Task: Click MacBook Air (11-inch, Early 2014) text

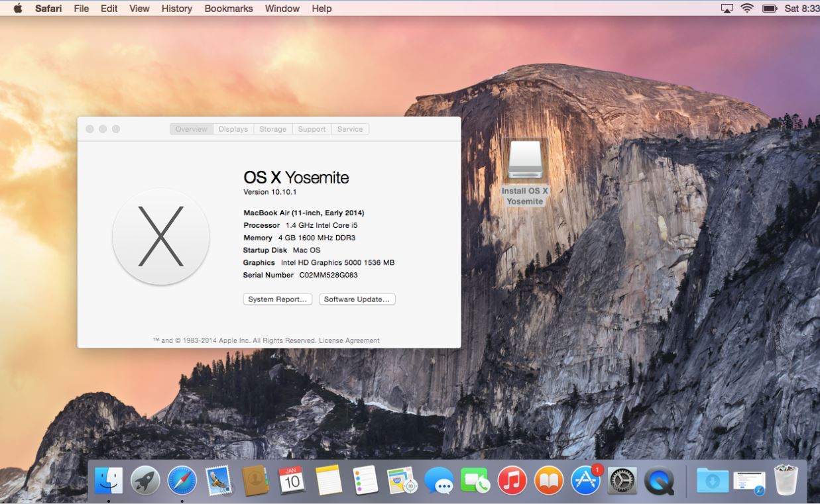Action: coord(304,213)
